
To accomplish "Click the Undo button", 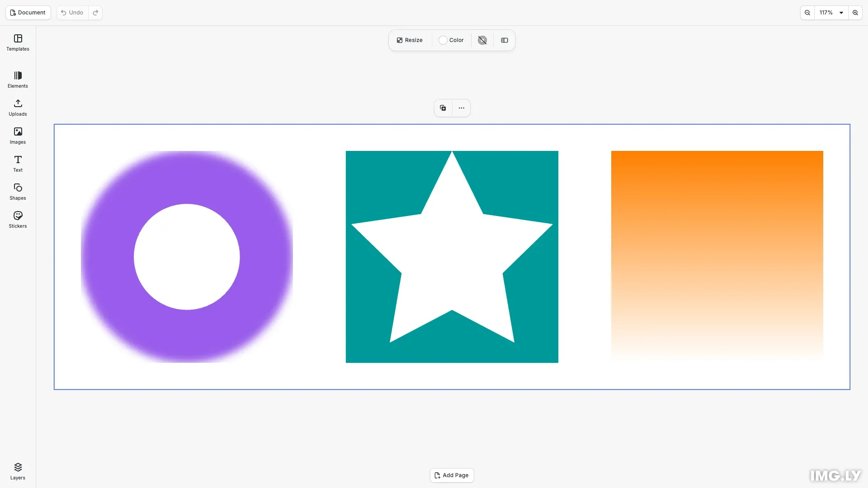I will coord(72,13).
